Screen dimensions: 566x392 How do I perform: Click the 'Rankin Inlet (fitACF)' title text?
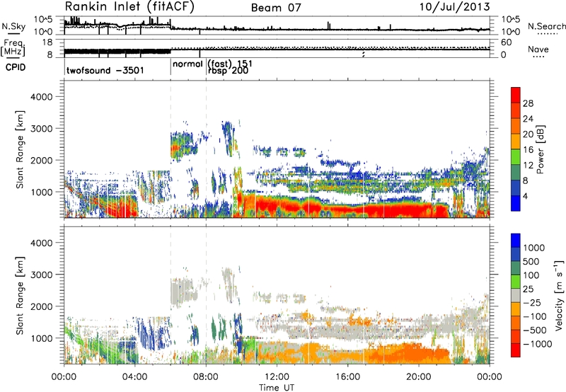pos(129,7)
